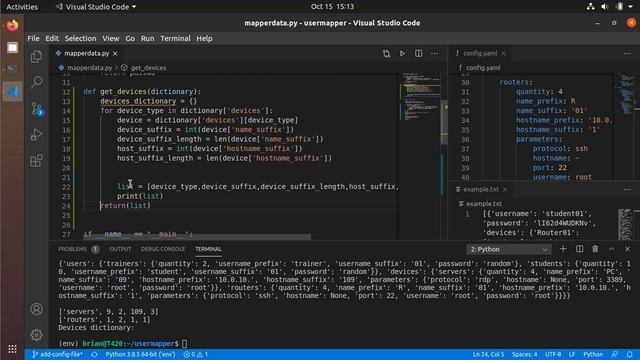This screenshot has width=640, height=360.
Task: Open the system volume indicator
Action: [604, 7]
